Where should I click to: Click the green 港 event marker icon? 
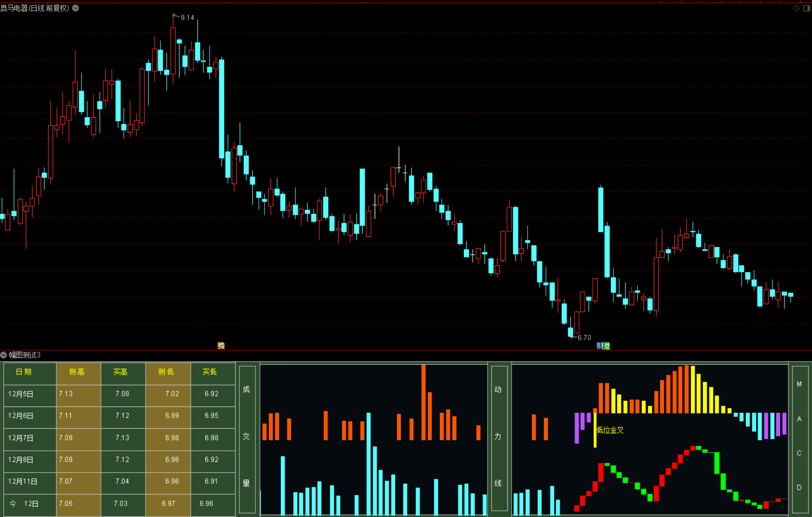tap(607, 346)
